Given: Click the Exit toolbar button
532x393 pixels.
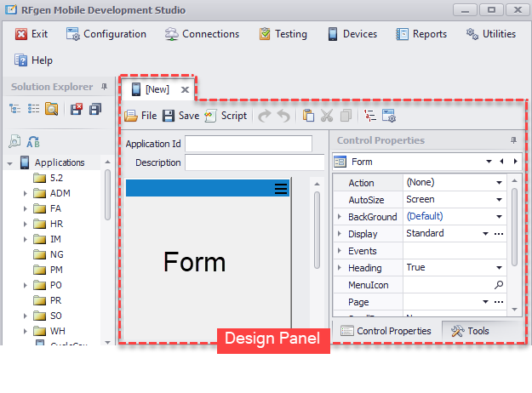Looking at the screenshot, I should coord(31,34).
